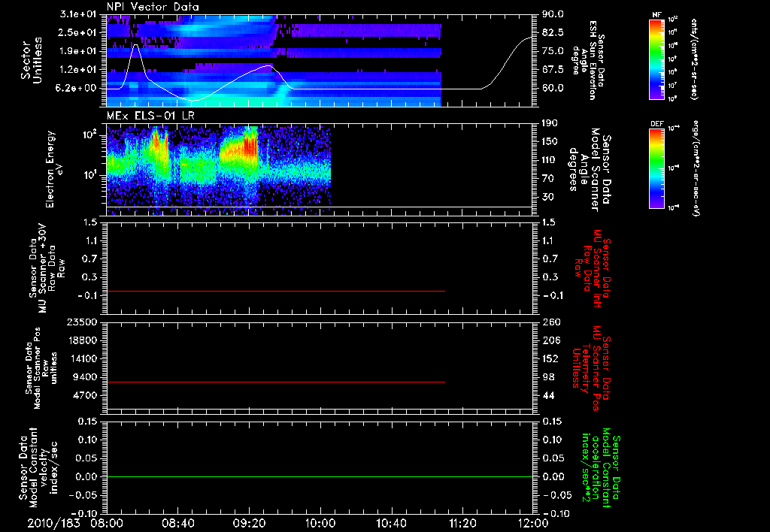This screenshot has width=770, height=532.
Task: Click the 260 telemetry tick label
Action: pyautogui.click(x=551, y=322)
